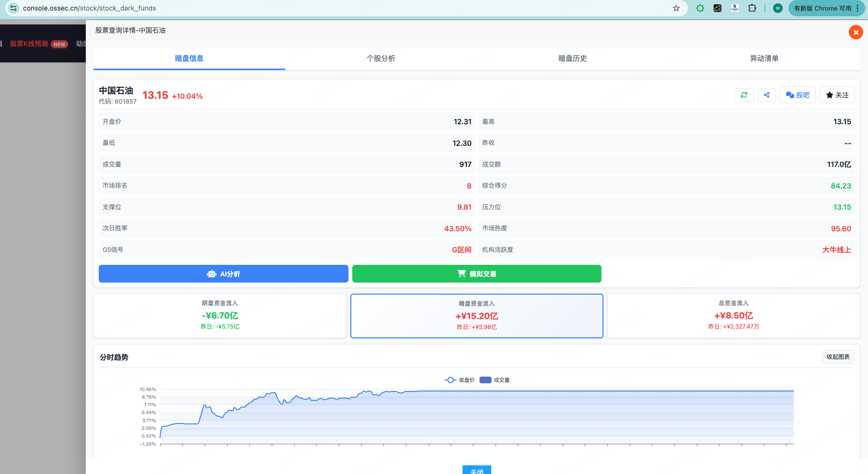Open the green W profile avatar
Image resolution: width=868 pixels, height=474 pixels.
coord(778,8)
